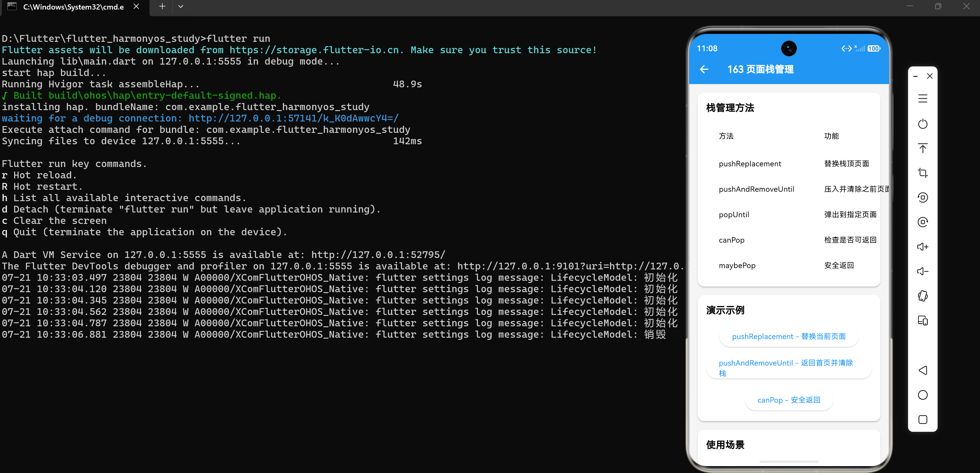Click the 'R Hot restart.' line in terminal
Screen dimensions: 980x473
(x=42, y=186)
